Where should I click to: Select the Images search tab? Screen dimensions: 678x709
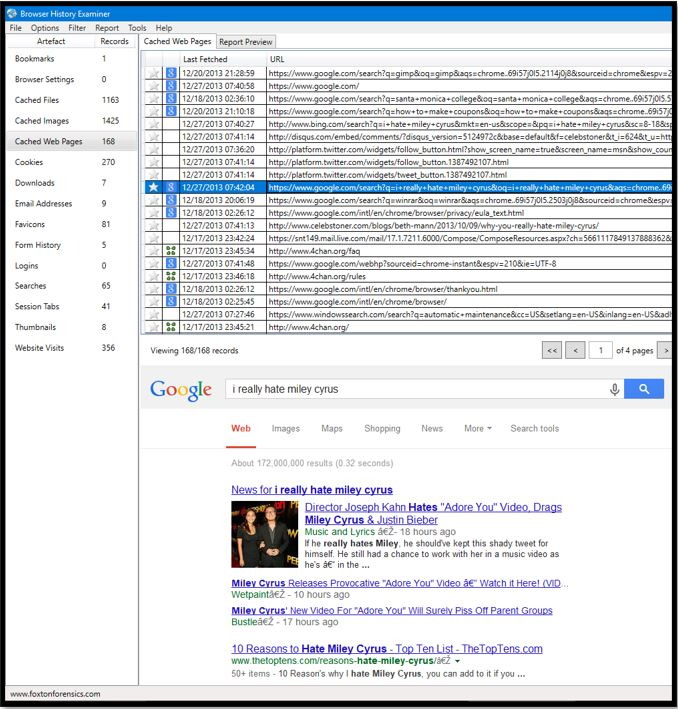(x=285, y=428)
